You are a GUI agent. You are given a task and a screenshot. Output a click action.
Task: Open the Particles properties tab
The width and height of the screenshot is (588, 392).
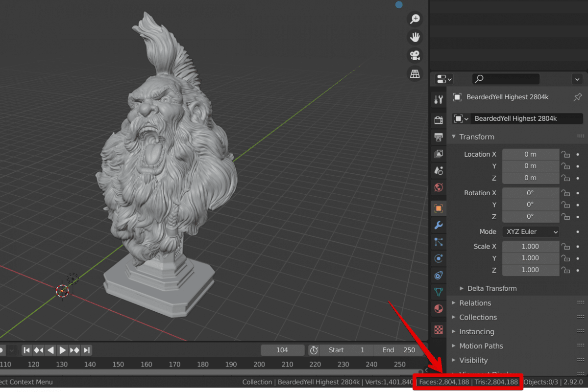click(x=439, y=242)
